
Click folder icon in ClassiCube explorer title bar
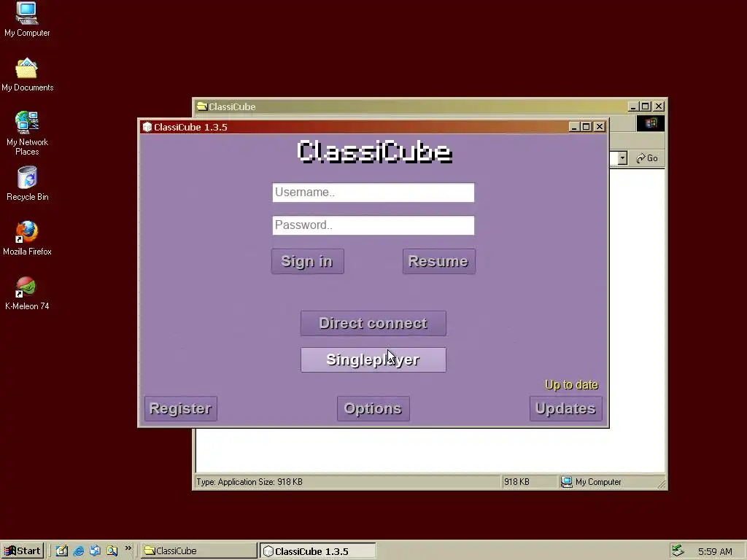tap(202, 106)
